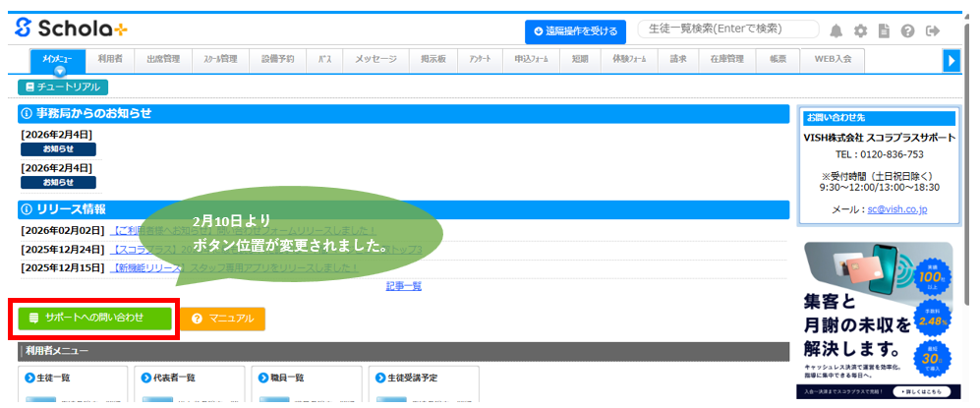980x408 pixels.
Task: Click the arrow icon beside 生徒一覧
Action: 27,377
